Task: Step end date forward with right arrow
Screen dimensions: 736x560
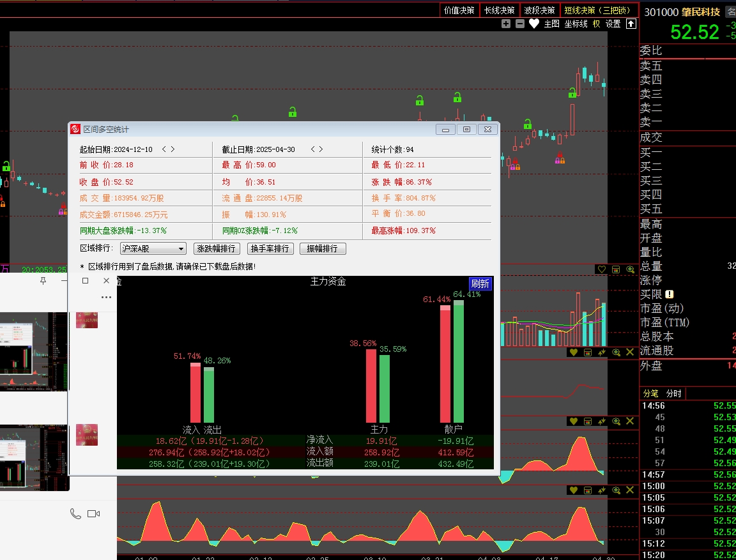Action: point(321,149)
